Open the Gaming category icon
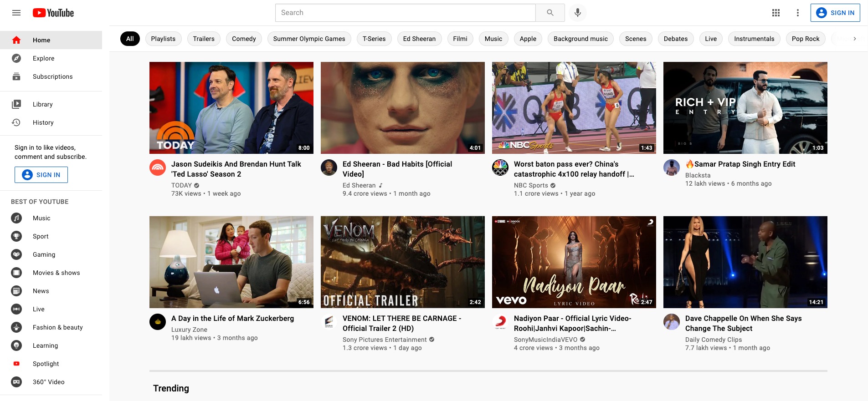The image size is (868, 401). click(16, 254)
